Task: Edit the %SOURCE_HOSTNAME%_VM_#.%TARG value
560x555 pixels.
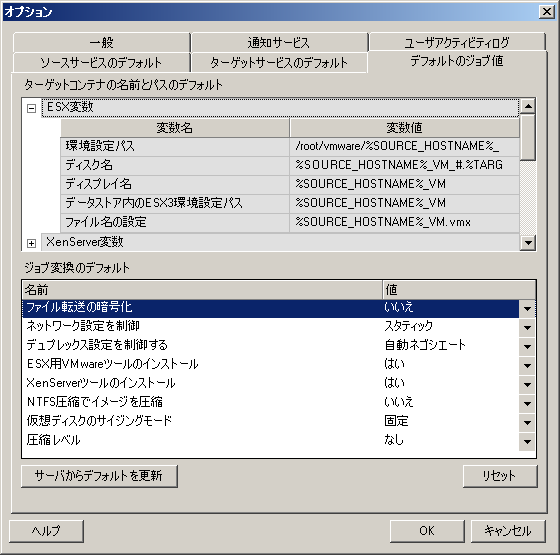Action: point(404,165)
